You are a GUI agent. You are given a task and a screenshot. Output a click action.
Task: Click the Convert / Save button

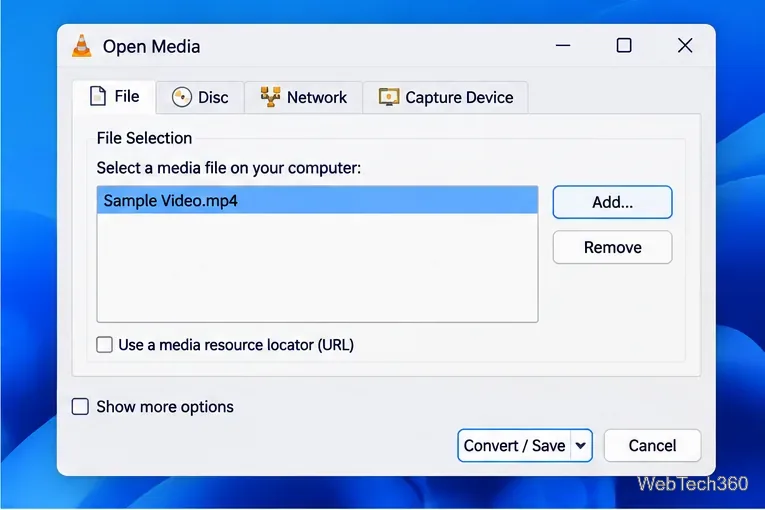[514, 446]
